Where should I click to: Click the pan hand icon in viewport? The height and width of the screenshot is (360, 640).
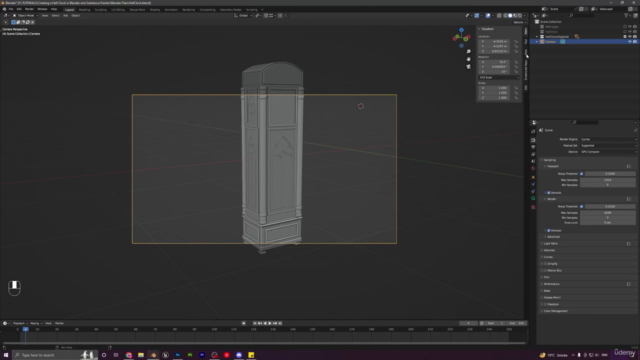469,59
